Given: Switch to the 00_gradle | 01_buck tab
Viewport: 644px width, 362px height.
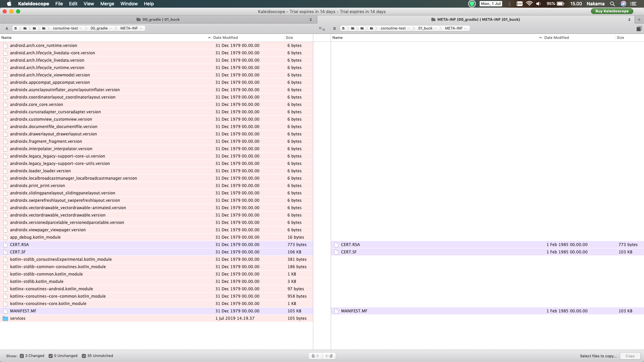Looking at the screenshot, I should click(161, 19).
